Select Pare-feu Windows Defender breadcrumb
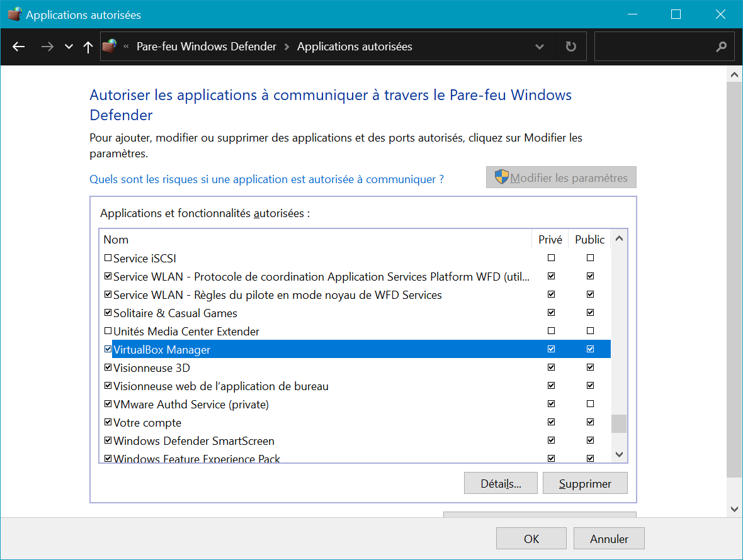 [x=206, y=47]
